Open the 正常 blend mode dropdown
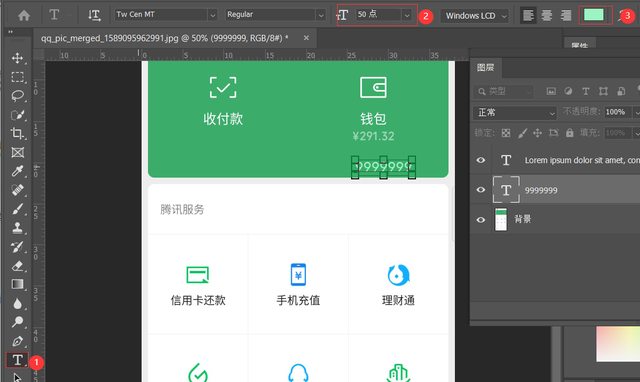640x382 pixels. pyautogui.click(x=515, y=113)
